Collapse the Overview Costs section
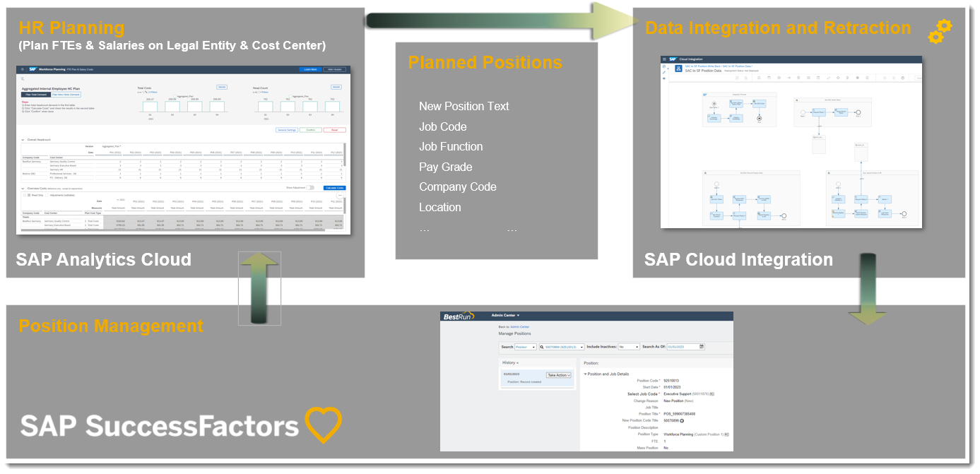 23,189
